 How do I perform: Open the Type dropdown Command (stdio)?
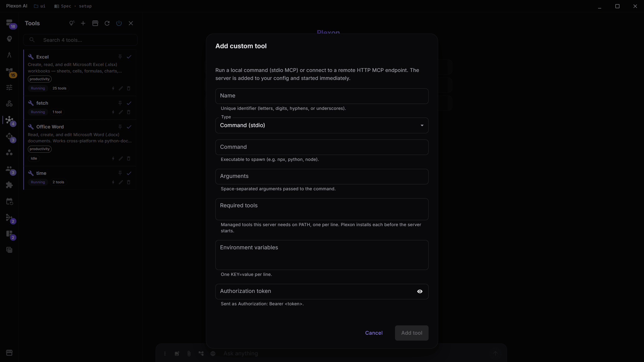322,126
